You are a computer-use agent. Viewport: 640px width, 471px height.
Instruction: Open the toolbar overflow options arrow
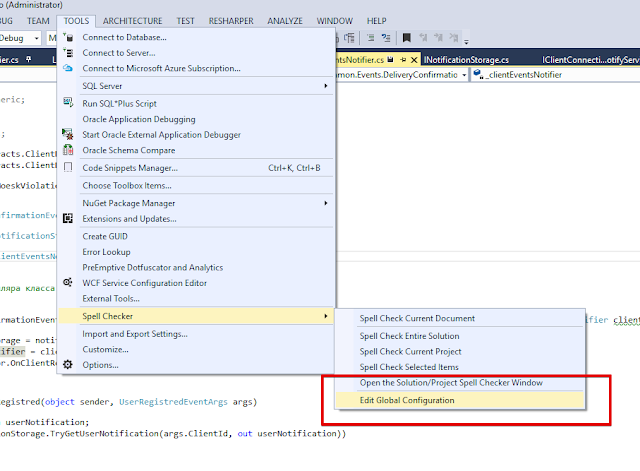tap(466, 41)
